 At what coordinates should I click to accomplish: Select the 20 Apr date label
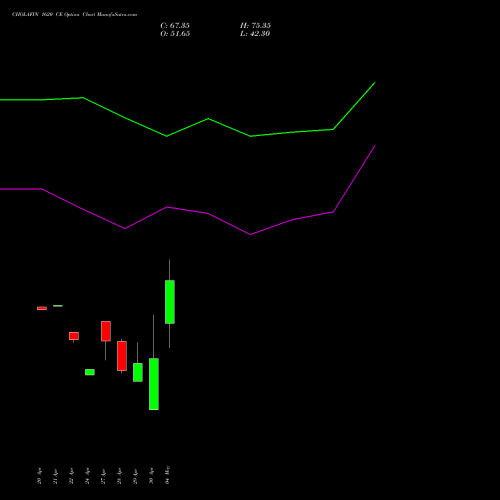tap(40, 476)
